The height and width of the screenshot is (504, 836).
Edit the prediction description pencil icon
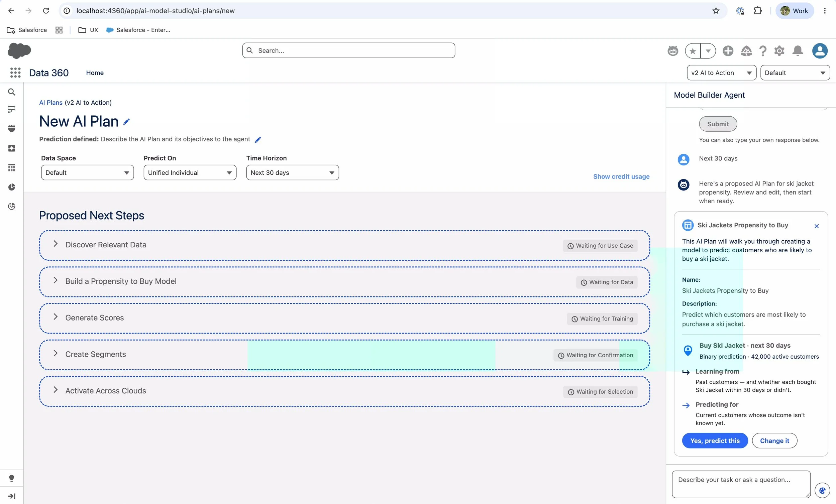point(258,139)
